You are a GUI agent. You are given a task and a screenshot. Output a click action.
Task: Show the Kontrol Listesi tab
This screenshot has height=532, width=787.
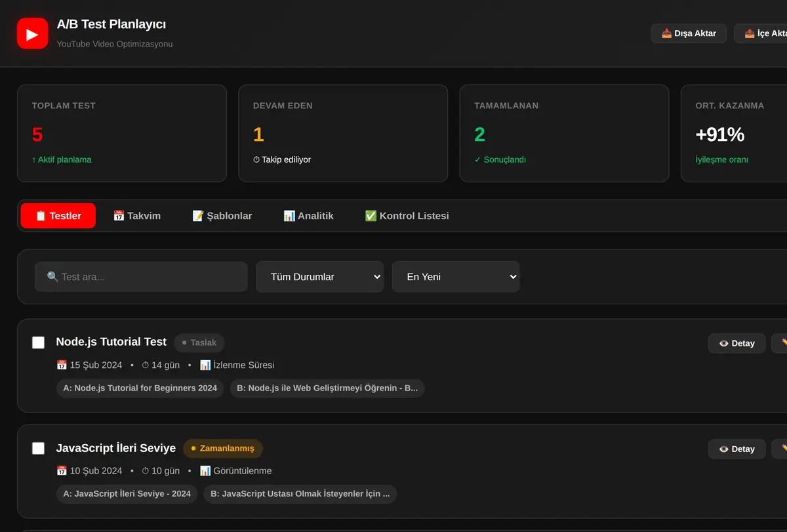tap(407, 216)
